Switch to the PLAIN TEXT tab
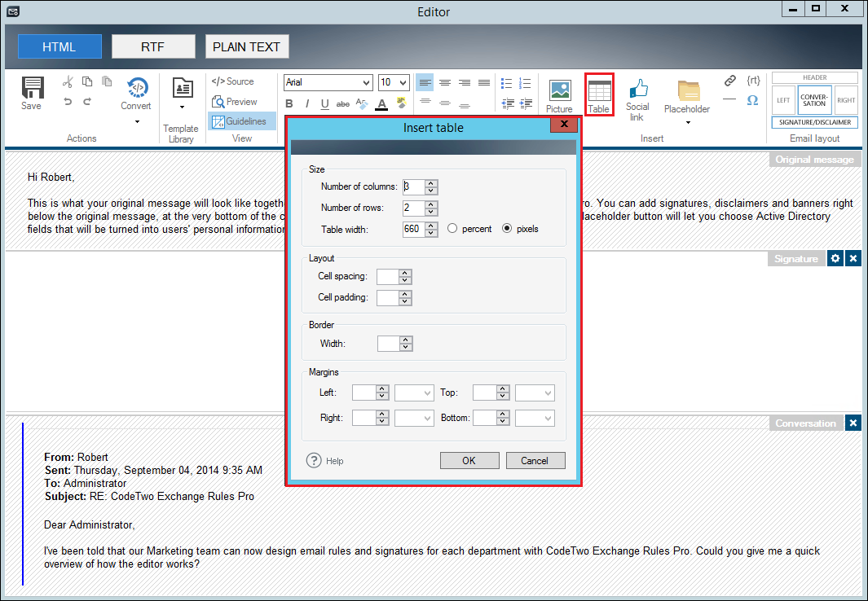868x601 pixels. click(x=247, y=46)
